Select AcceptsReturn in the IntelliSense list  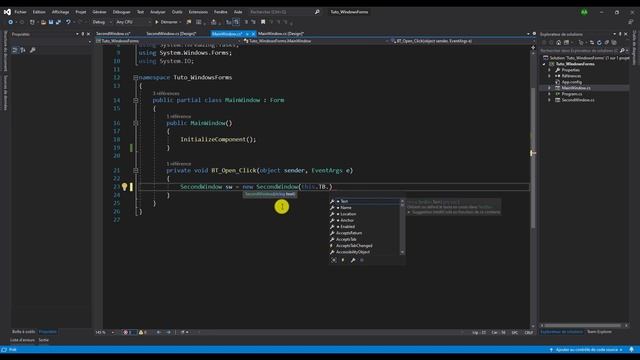pos(364,233)
